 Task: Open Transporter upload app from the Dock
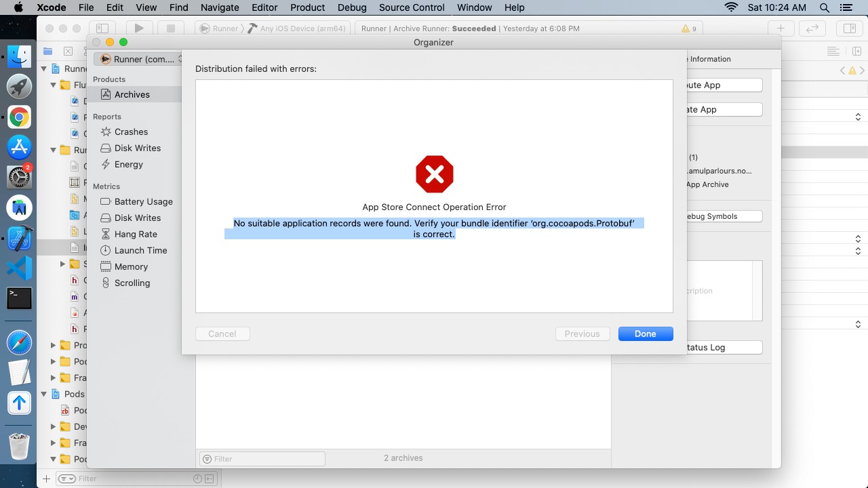point(19,403)
